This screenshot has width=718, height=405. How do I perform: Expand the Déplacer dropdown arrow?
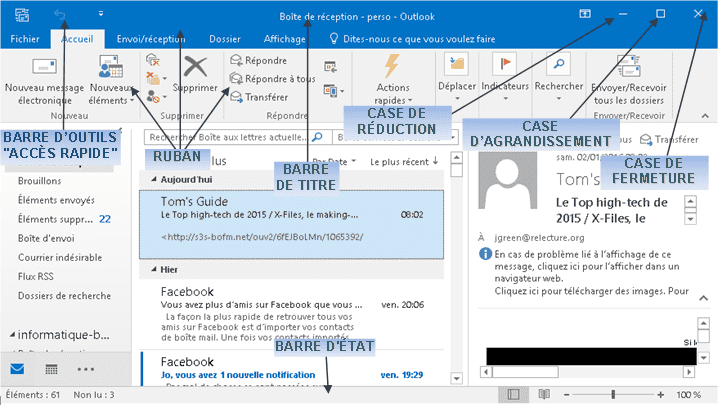point(457,99)
